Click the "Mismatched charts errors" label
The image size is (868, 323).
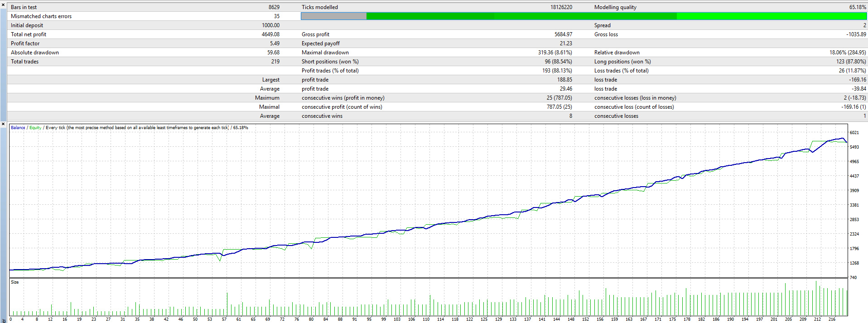click(41, 16)
